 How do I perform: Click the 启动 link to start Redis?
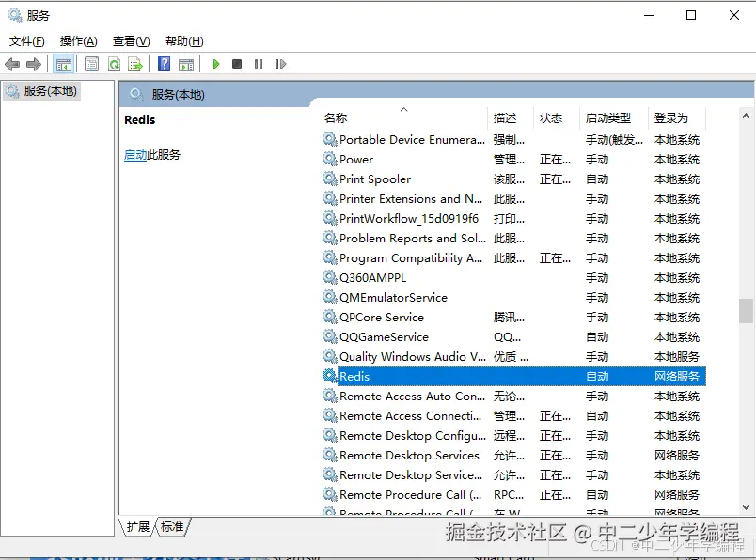[x=135, y=155]
